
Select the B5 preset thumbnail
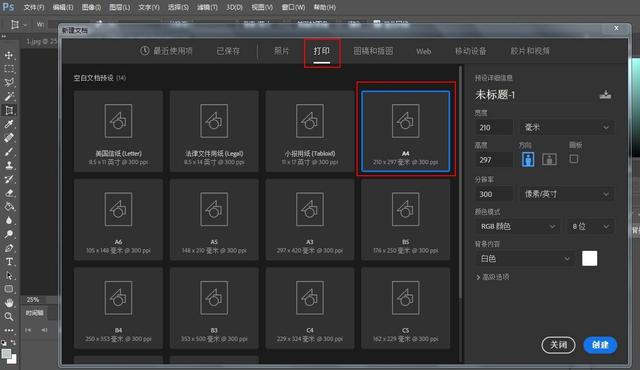click(405, 219)
